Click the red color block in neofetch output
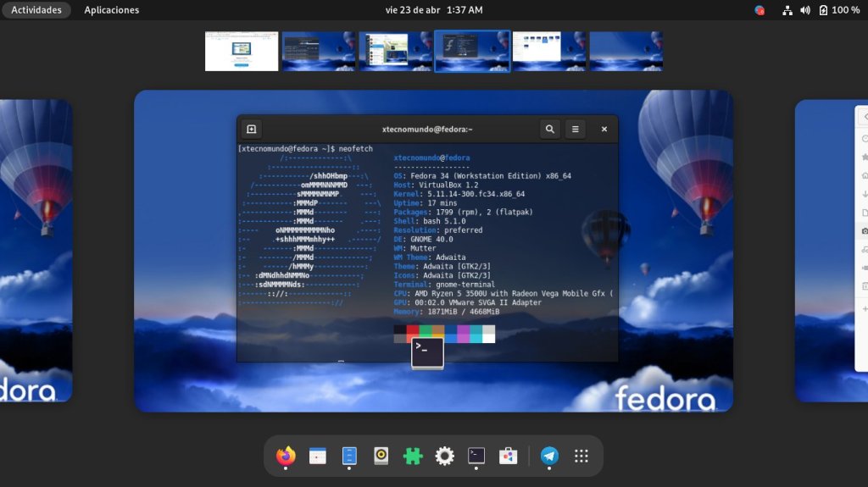The height and width of the screenshot is (487, 868). tap(413, 329)
